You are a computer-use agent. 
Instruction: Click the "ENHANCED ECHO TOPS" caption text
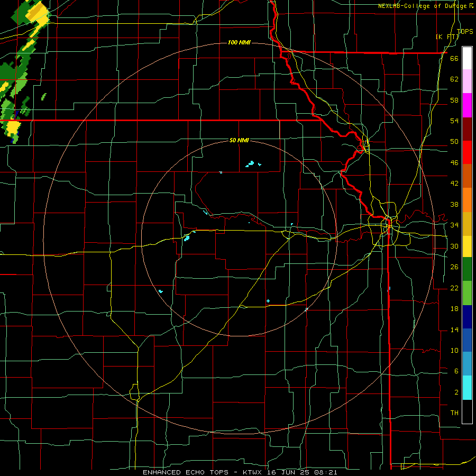click(186, 472)
